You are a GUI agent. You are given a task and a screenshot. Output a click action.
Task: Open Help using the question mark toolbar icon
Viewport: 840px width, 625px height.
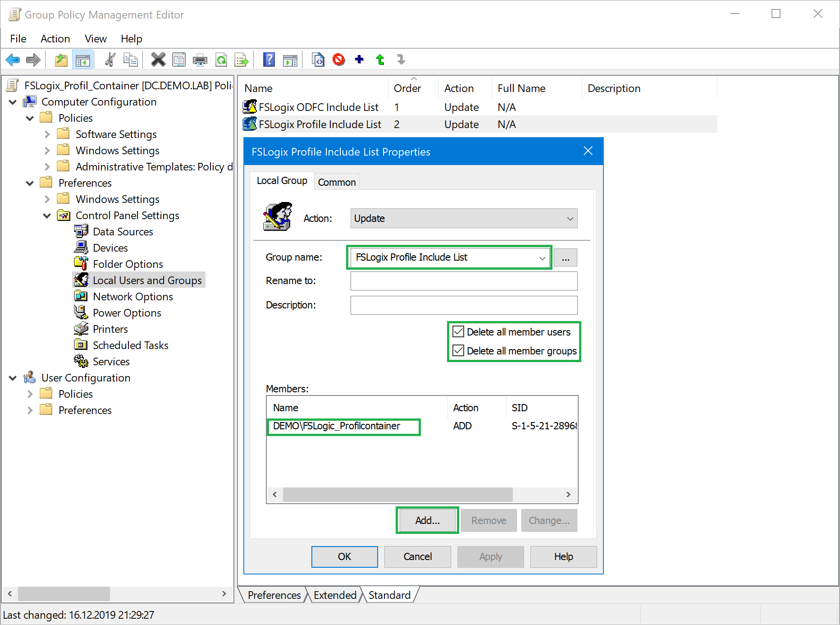point(269,60)
